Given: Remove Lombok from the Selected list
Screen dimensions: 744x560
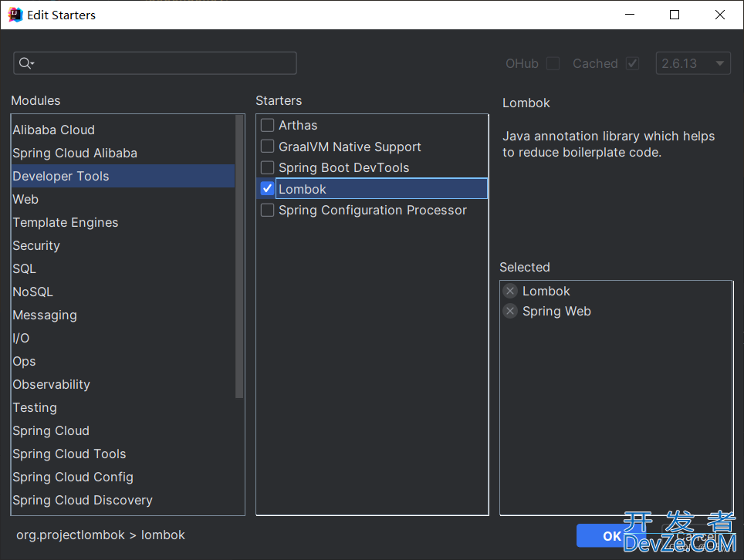Looking at the screenshot, I should (x=510, y=291).
